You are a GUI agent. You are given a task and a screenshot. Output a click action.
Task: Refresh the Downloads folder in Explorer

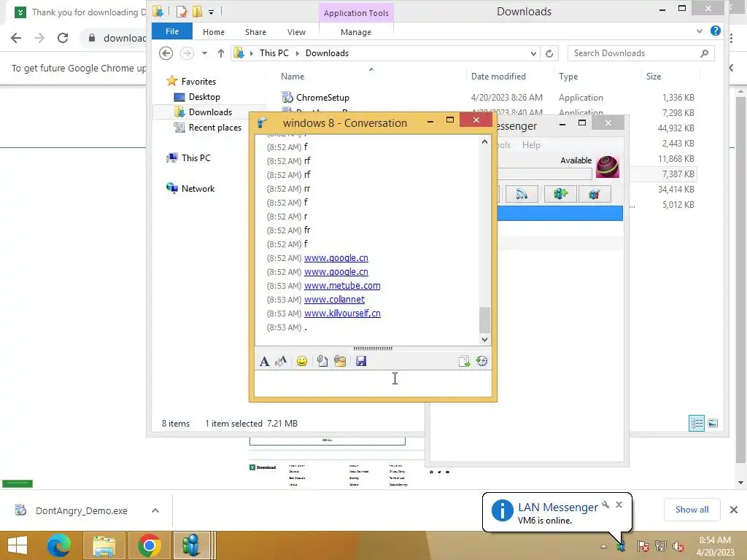pos(549,53)
